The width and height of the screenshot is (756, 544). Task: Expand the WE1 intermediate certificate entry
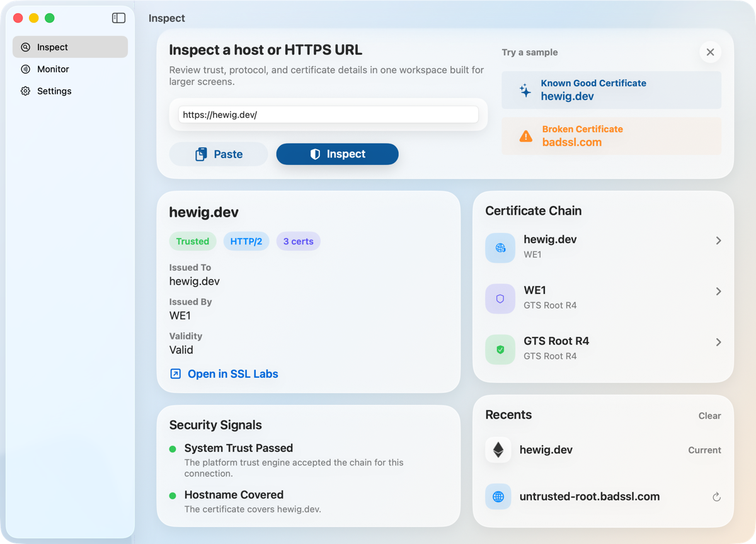(x=718, y=292)
